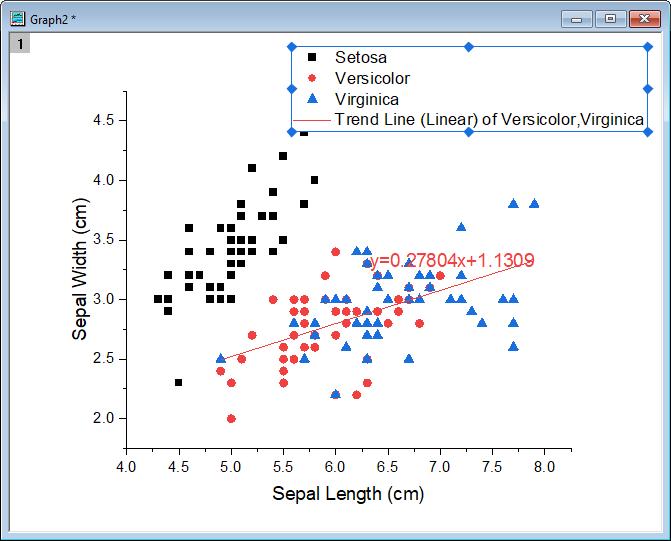This screenshot has height=541, width=671.
Task: Minimize the Graph2 window
Action: (x=577, y=19)
